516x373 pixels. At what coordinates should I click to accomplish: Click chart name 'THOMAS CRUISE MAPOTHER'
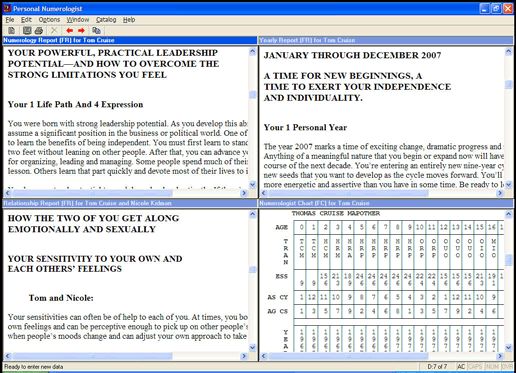pos(336,214)
